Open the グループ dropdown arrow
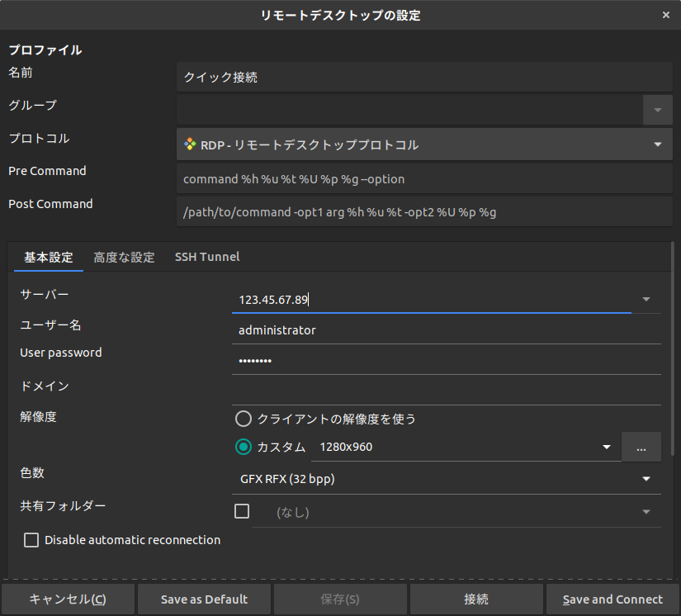Image resolution: width=681 pixels, height=616 pixels. tap(658, 110)
